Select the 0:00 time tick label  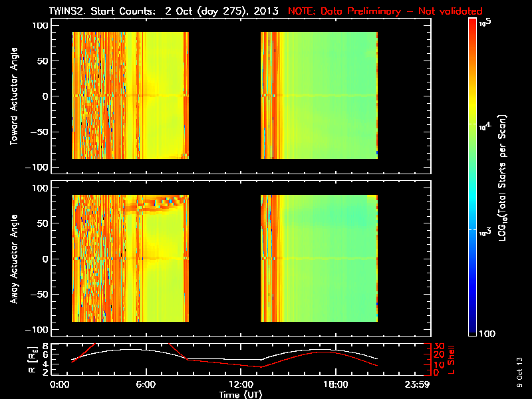coord(59,384)
